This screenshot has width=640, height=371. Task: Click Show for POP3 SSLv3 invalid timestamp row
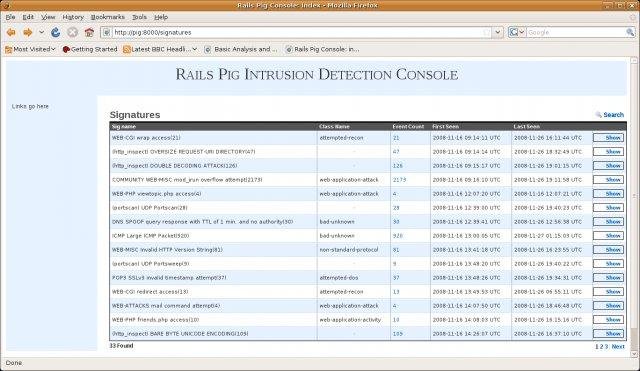click(608, 278)
